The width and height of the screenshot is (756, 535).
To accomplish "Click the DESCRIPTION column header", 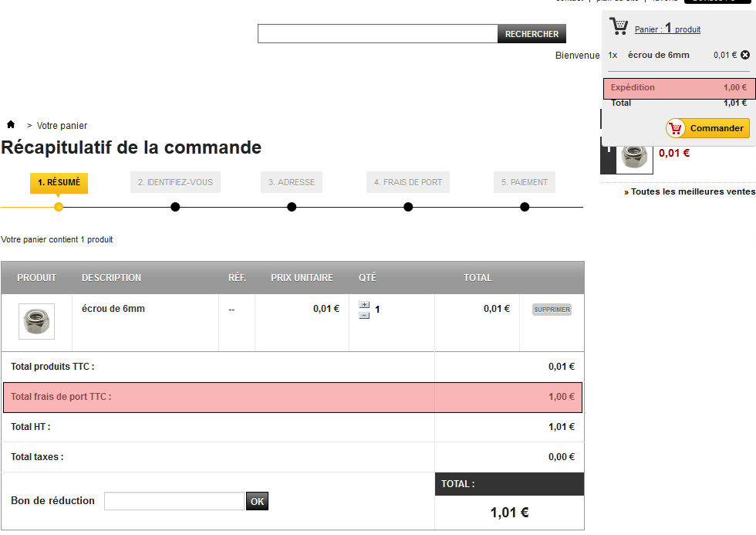I will coord(111,278).
